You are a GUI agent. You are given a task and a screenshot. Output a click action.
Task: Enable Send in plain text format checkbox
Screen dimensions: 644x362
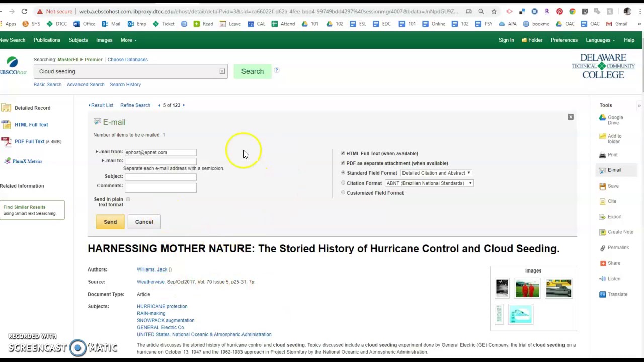128,199
